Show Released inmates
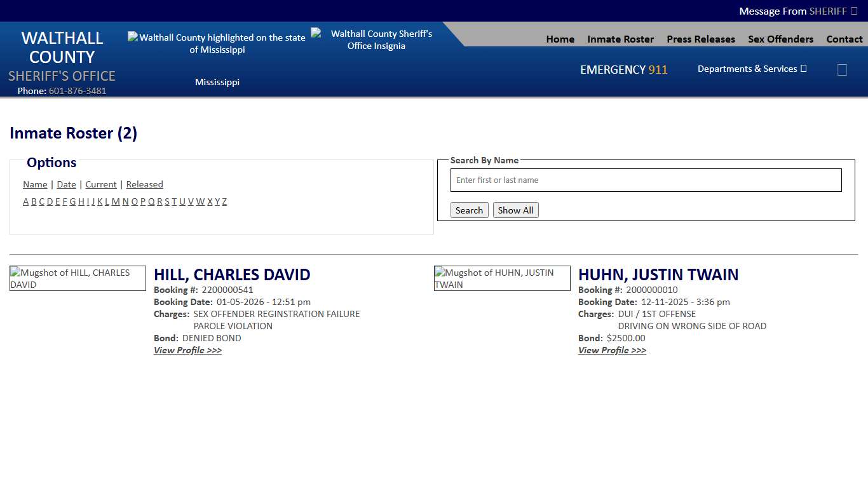 tap(144, 184)
